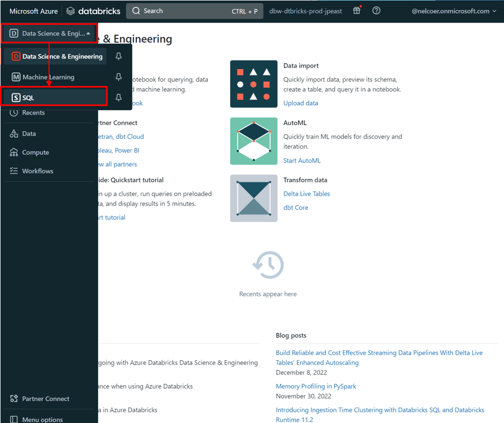This screenshot has height=423, width=504.
Task: Switch to the SQL persona
Action: [54, 98]
